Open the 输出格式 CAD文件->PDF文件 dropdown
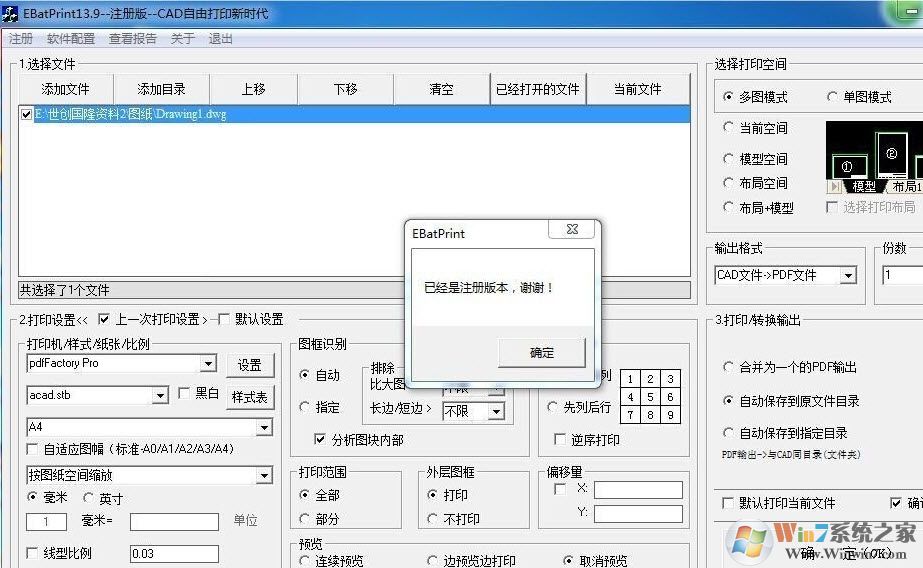This screenshot has height=568, width=923. (848, 275)
